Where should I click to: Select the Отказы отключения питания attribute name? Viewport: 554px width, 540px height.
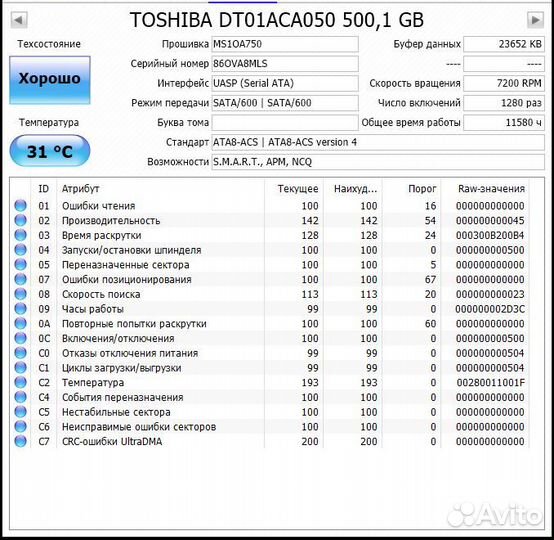click(130, 353)
